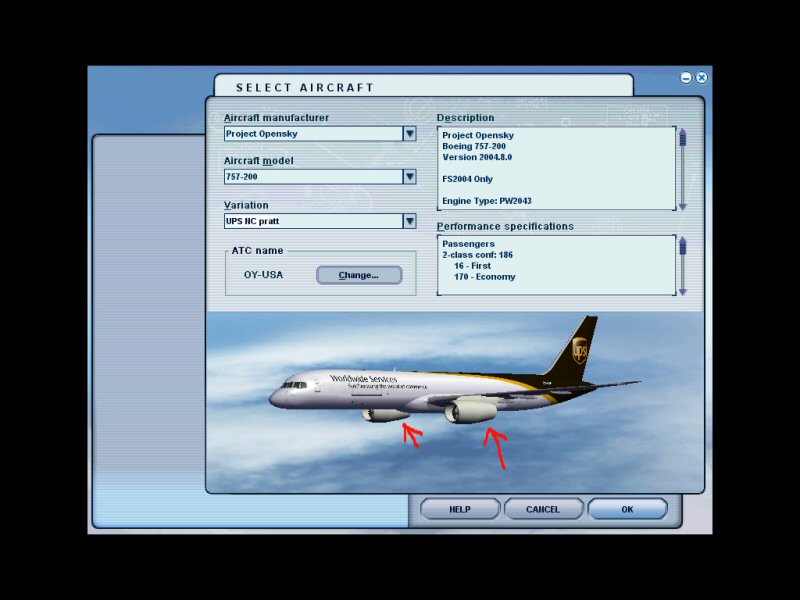Click the CANCEL button
This screenshot has width=800, height=600.
tap(543, 509)
